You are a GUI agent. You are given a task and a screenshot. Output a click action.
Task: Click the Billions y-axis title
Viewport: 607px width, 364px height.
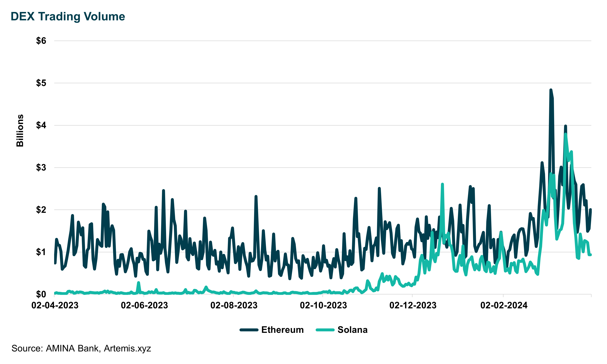pyautogui.click(x=20, y=131)
